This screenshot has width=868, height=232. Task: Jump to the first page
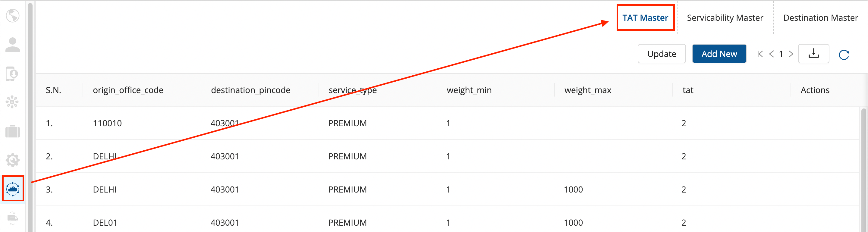click(760, 54)
